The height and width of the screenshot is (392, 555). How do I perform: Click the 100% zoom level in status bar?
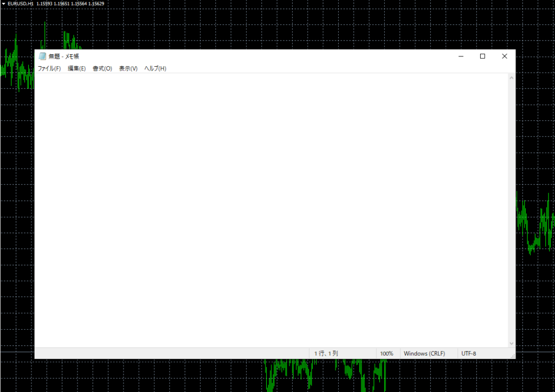tap(386, 354)
